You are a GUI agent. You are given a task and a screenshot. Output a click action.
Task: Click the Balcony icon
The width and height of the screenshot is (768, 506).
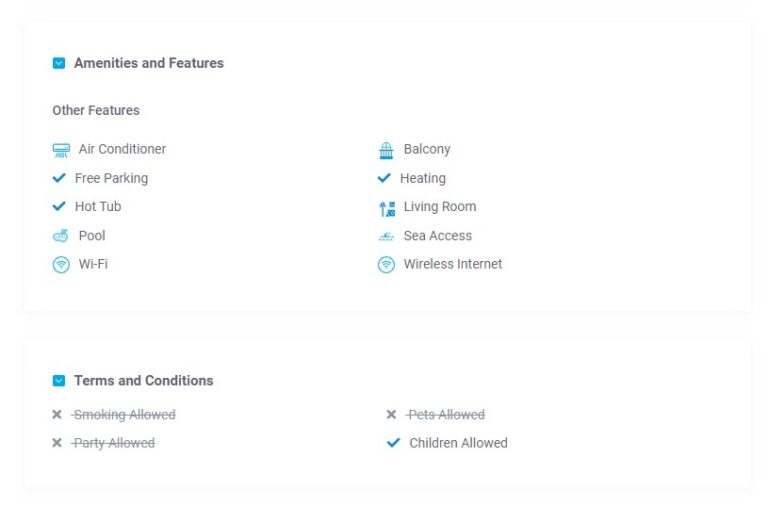386,150
